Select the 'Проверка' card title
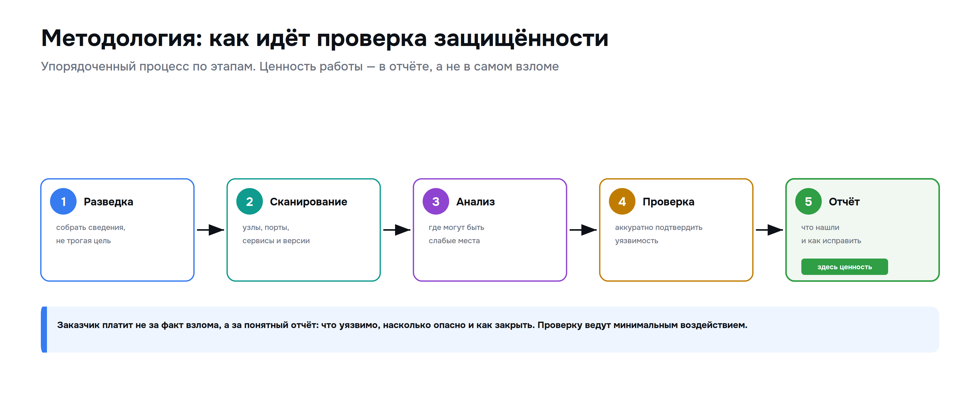Image resolution: width=980 pixels, height=419 pixels. (x=668, y=202)
